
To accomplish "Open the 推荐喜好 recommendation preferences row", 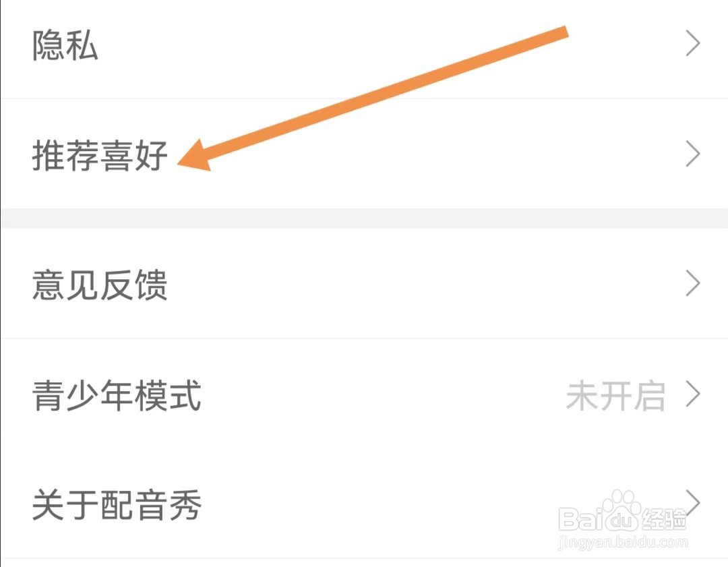I will coord(364,154).
